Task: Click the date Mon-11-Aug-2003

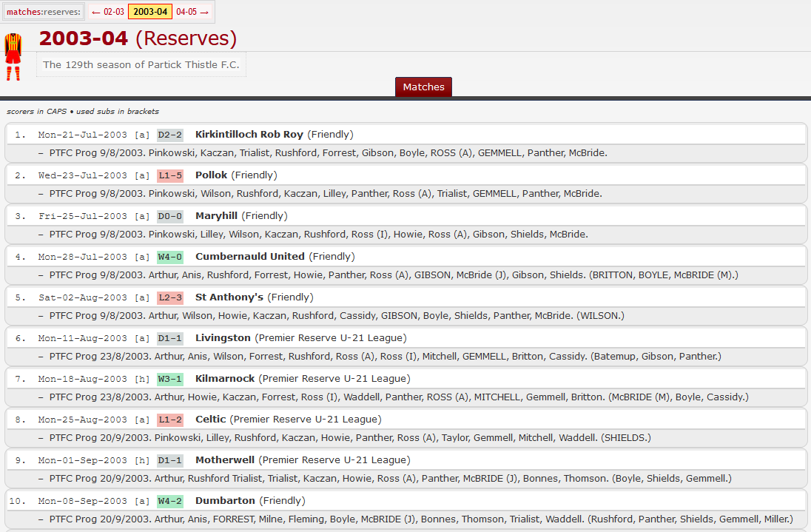Action: [83, 338]
